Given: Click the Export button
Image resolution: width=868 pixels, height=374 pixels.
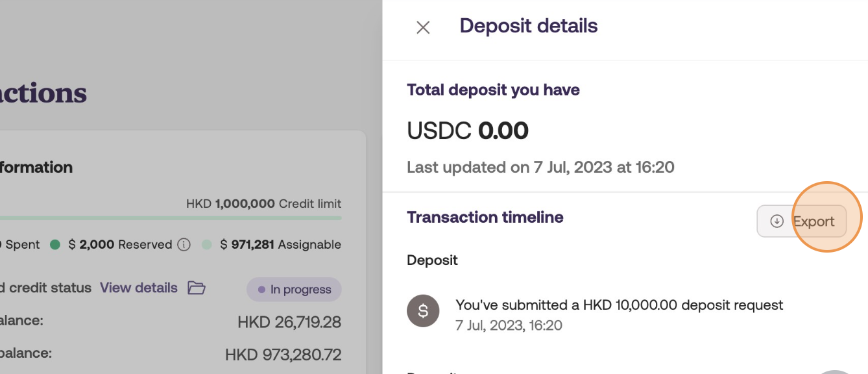Looking at the screenshot, I should pyautogui.click(x=802, y=221).
